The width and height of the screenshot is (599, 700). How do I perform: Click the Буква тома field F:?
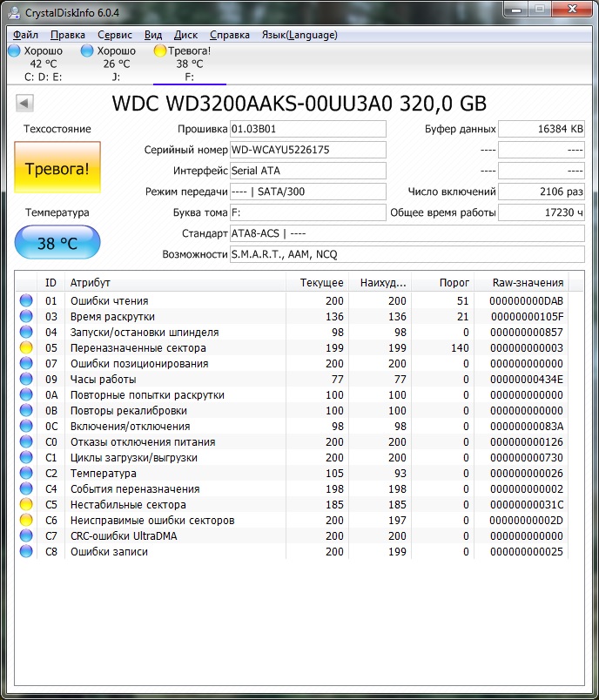point(308,212)
